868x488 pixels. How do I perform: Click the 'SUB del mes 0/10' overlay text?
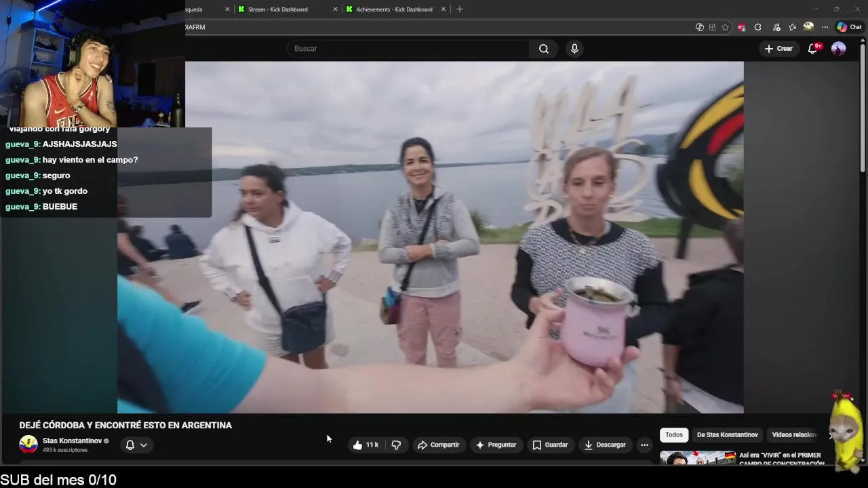[x=58, y=480]
